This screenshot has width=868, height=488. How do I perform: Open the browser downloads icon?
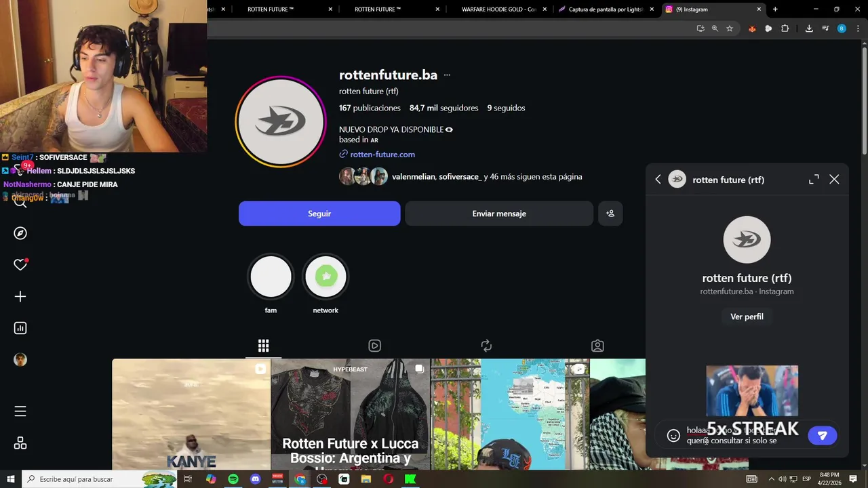pyautogui.click(x=809, y=28)
